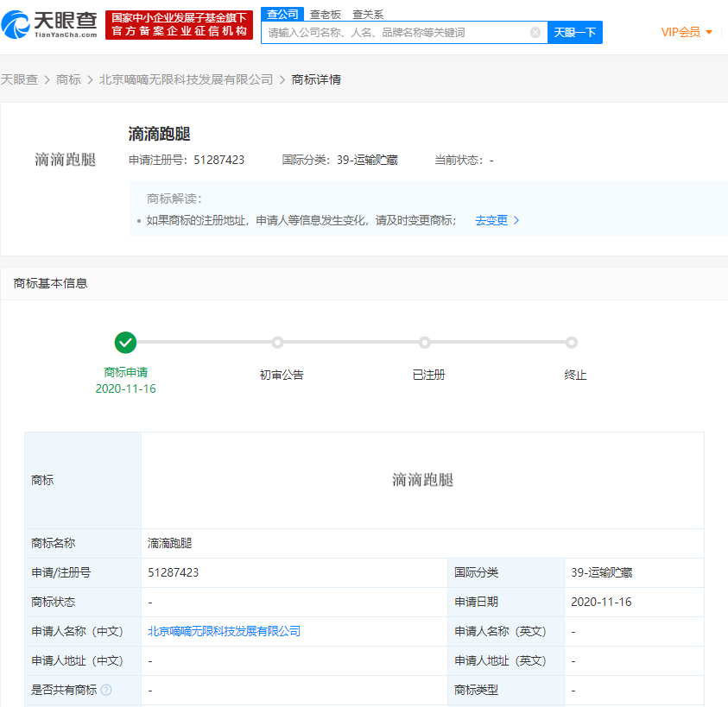Click the green checkmark trademark application step
This screenshot has width=728, height=707.
(126, 343)
